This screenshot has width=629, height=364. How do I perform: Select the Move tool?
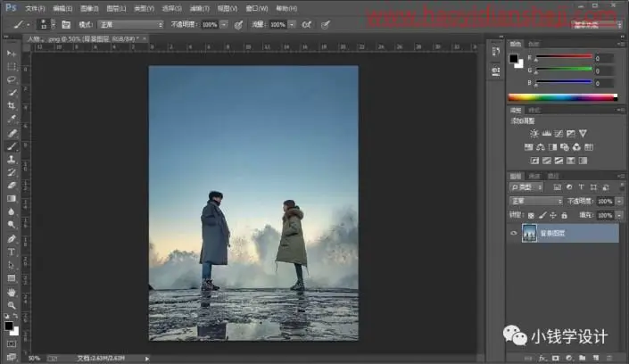(12, 54)
